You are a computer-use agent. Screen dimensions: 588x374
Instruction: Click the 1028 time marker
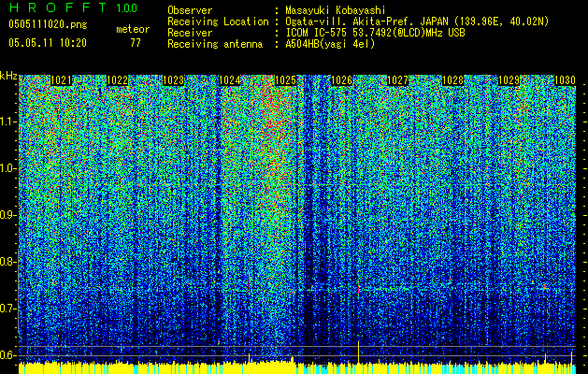(x=453, y=80)
